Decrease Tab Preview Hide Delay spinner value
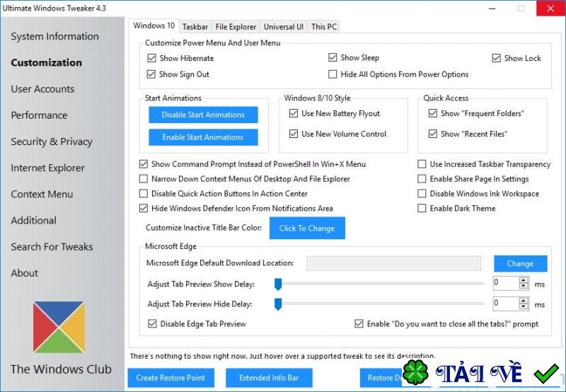 pos(524,306)
